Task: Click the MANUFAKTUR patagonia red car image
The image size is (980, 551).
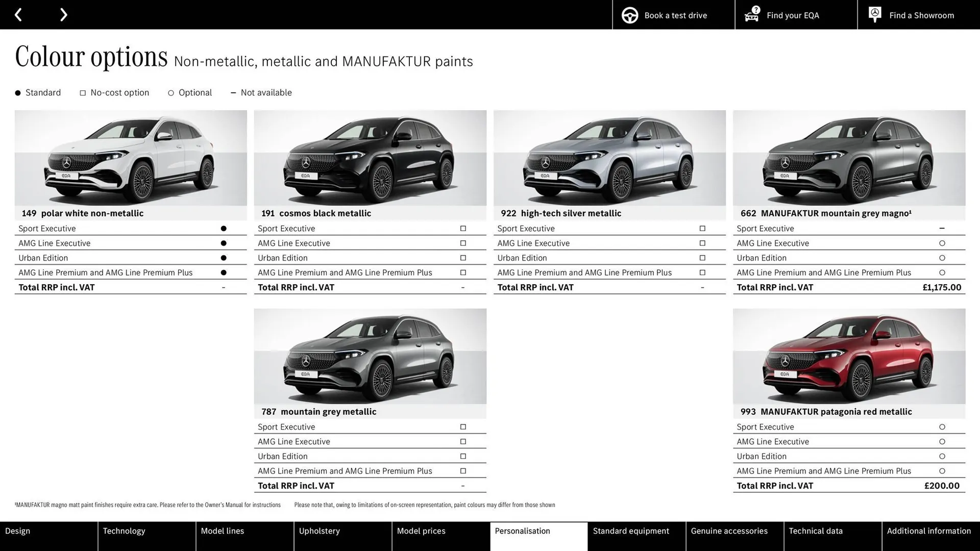Action: pyautogui.click(x=849, y=356)
